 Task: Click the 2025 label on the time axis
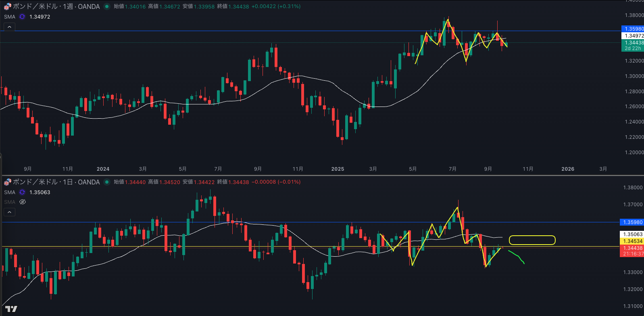click(x=338, y=169)
